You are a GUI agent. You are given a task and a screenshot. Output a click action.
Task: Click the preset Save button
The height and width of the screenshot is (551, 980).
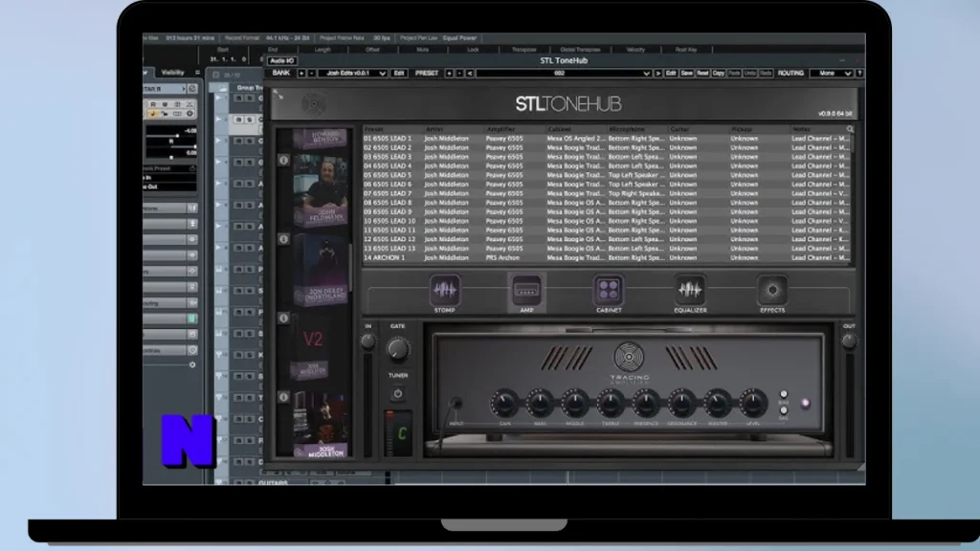pos(687,73)
